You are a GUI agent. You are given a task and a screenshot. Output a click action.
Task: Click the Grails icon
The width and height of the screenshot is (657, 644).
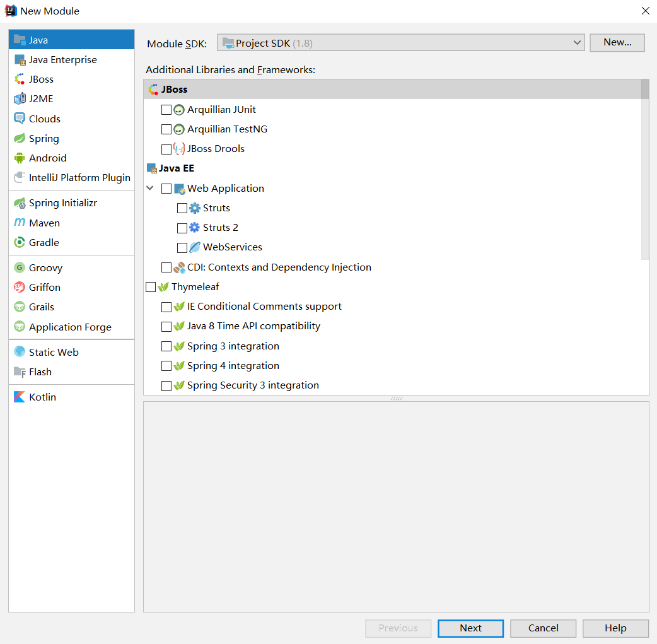(20, 307)
